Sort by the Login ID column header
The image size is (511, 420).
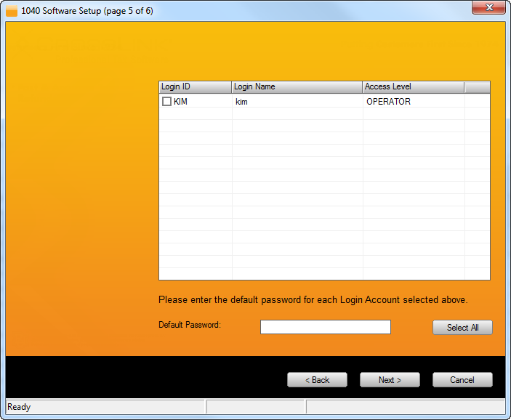[195, 87]
